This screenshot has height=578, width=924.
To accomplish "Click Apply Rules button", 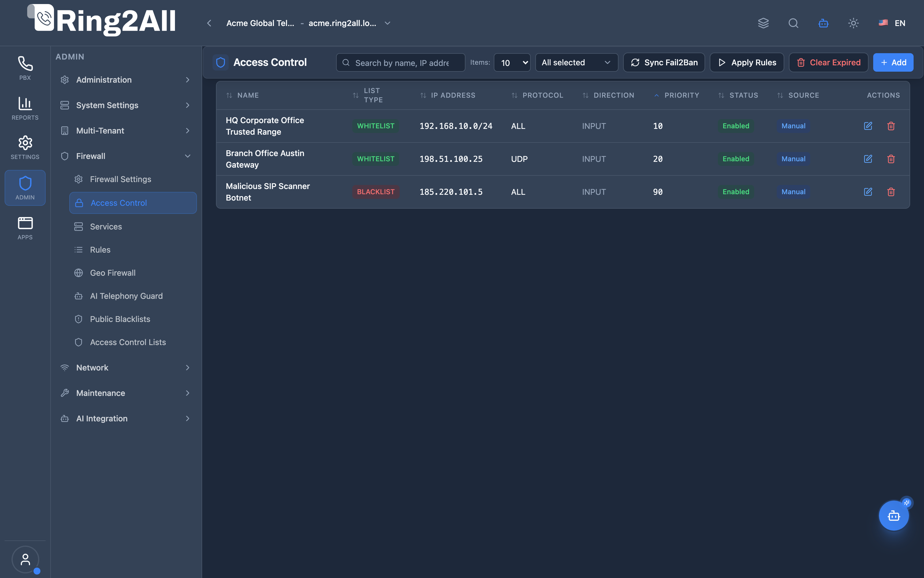I will 747,62.
